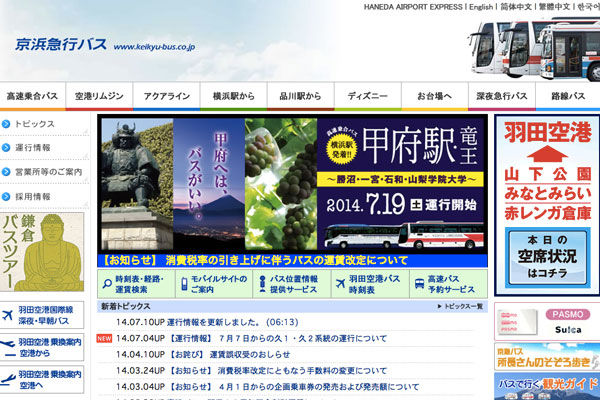Open the お台場へ tab
Image resolution: width=600 pixels, height=400 pixels.
click(435, 96)
